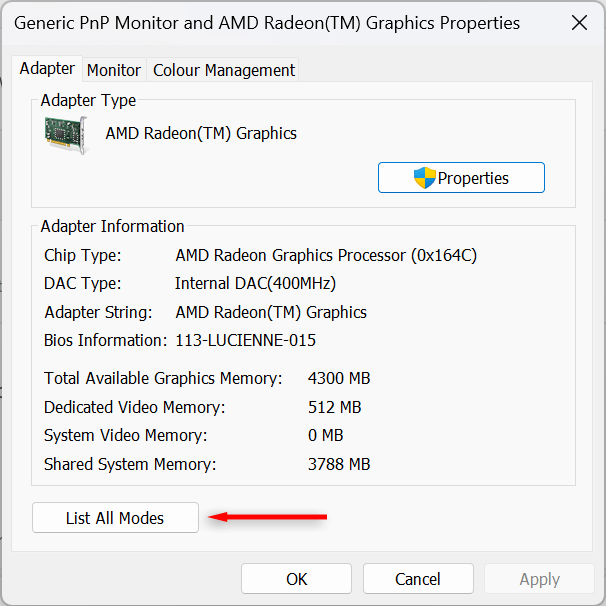Click the graphics adapter card icon
The image size is (606, 606).
pyautogui.click(x=66, y=134)
